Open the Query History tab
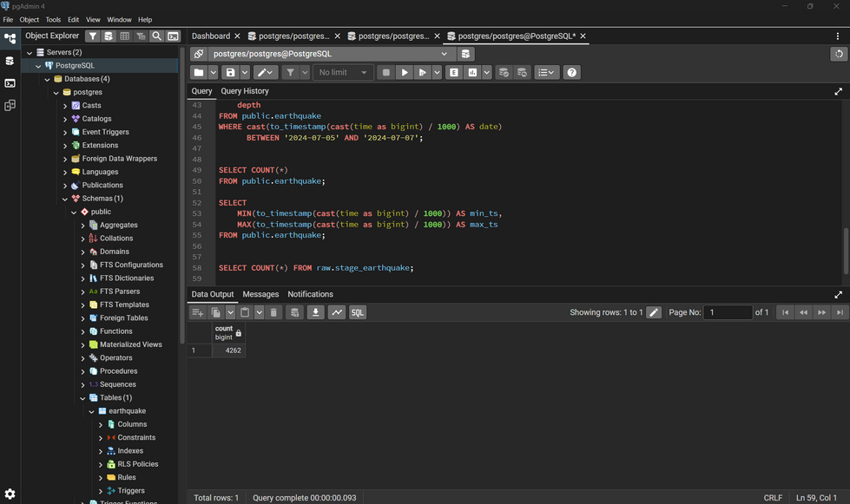This screenshot has height=504, width=850. coord(245,91)
